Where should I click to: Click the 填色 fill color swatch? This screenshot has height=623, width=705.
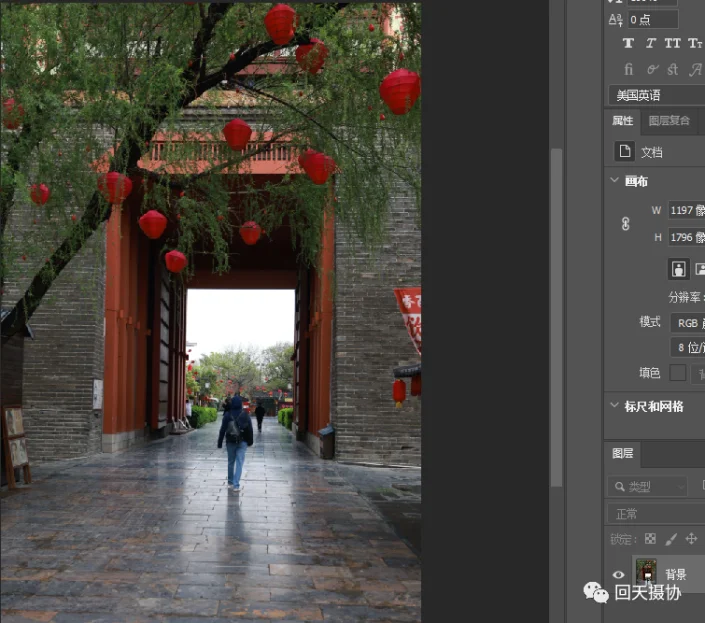tap(678, 373)
